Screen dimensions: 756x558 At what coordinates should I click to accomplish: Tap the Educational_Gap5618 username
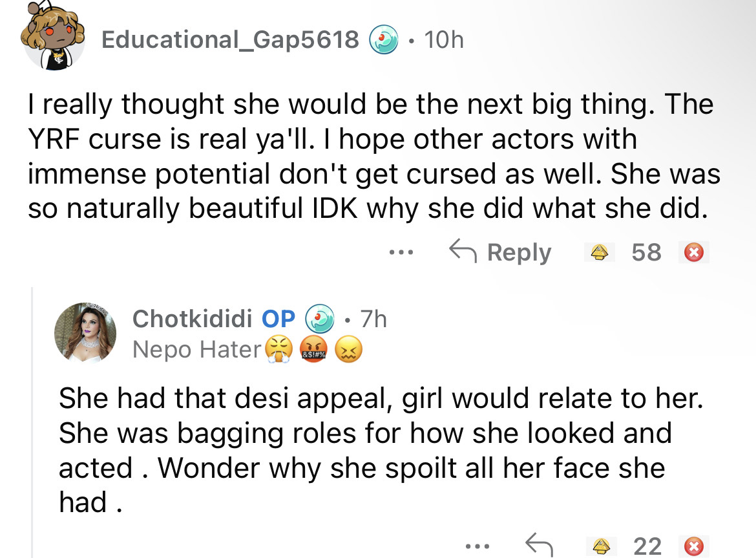click(x=229, y=41)
